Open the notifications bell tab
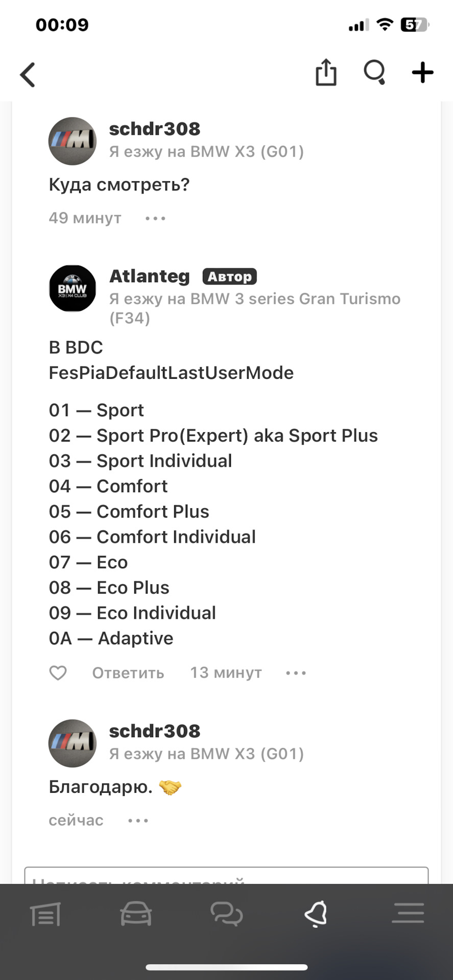Screen dimensions: 453x980 click(x=316, y=914)
